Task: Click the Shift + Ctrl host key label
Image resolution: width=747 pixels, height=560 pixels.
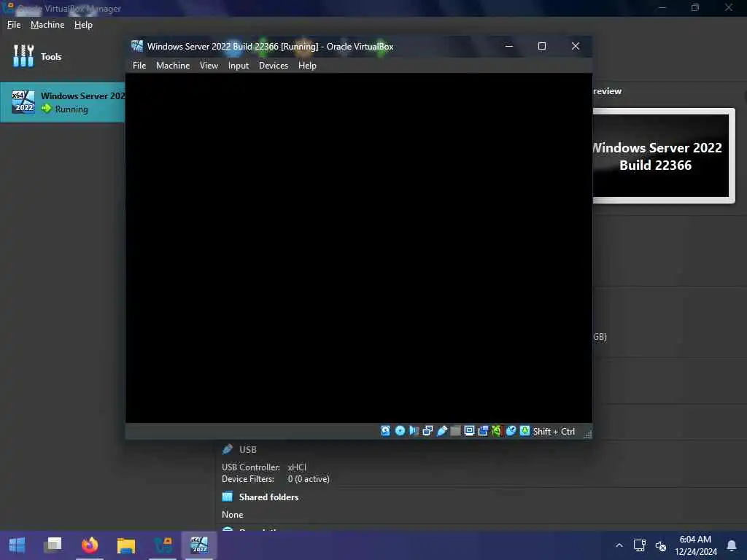Action: click(554, 432)
